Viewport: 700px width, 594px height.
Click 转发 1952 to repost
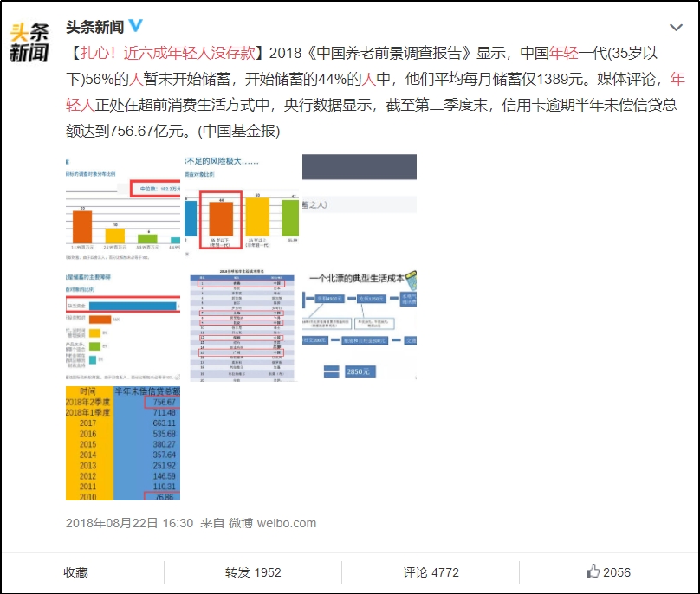(x=253, y=572)
